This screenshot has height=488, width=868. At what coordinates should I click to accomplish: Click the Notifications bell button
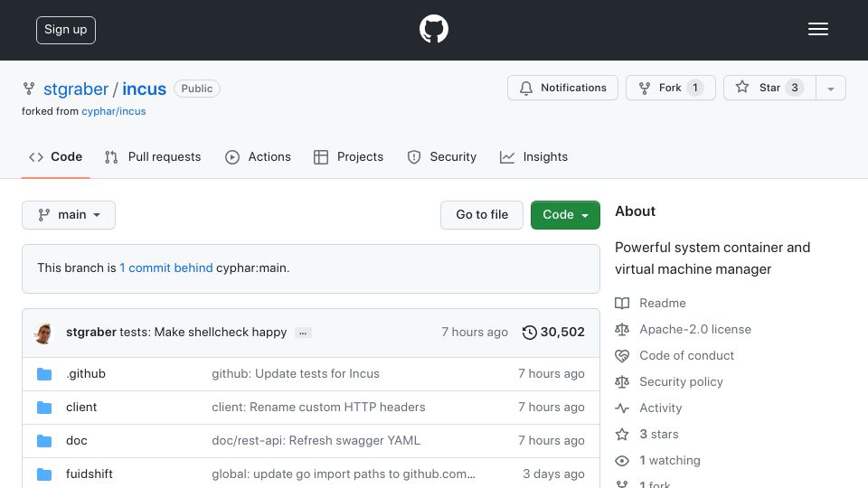[562, 88]
